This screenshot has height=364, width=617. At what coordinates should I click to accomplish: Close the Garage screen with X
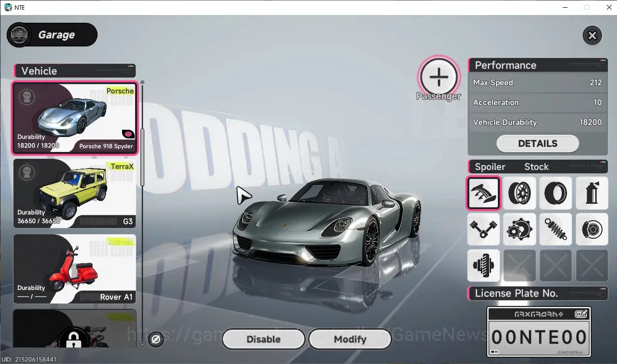(x=592, y=35)
